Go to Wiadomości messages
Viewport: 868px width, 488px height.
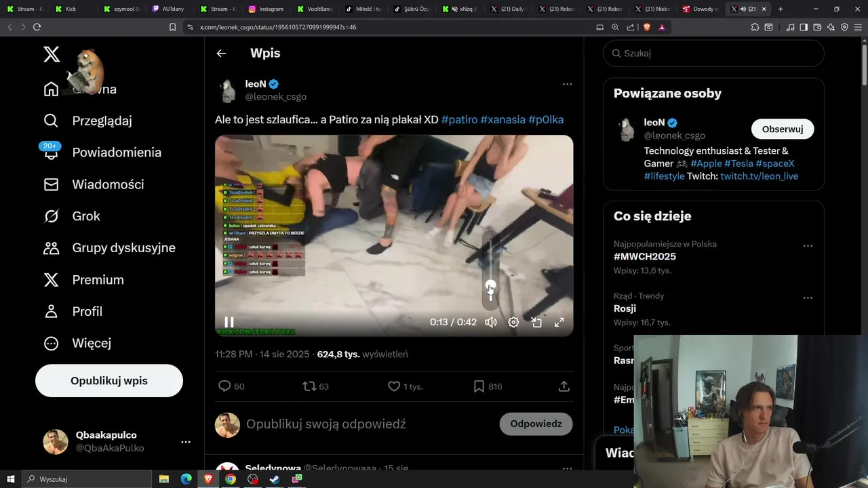pyautogui.click(x=94, y=184)
